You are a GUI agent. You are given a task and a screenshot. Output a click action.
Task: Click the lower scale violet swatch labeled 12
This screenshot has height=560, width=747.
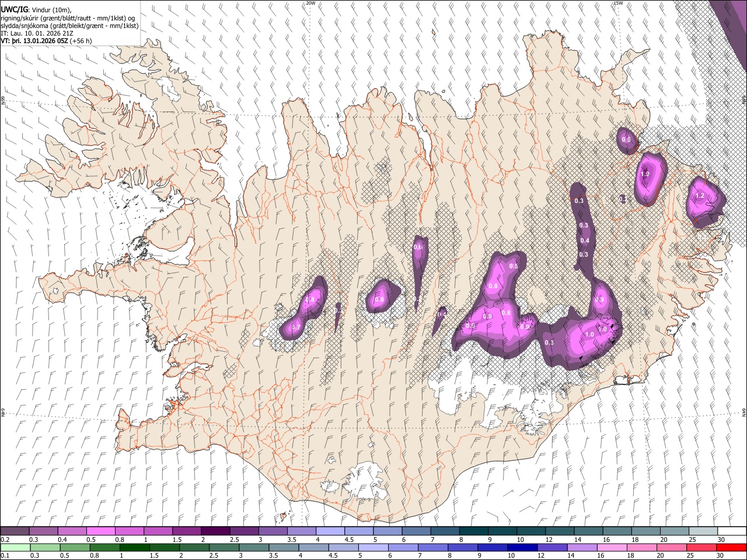(x=551, y=547)
